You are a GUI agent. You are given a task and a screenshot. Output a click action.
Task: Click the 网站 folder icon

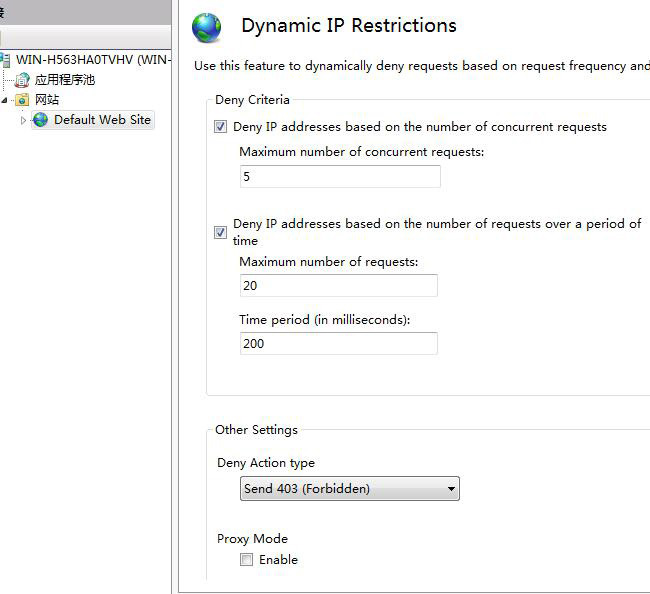[23, 100]
